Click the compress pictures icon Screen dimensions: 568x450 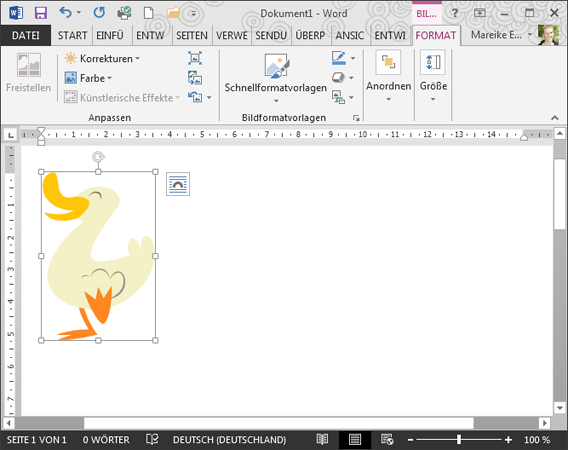[195, 58]
